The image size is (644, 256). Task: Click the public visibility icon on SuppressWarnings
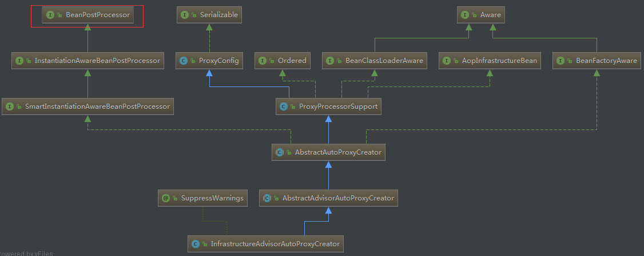pyautogui.click(x=176, y=198)
